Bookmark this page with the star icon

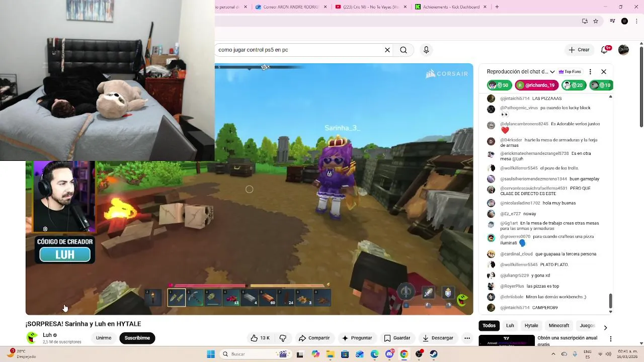[x=596, y=21]
